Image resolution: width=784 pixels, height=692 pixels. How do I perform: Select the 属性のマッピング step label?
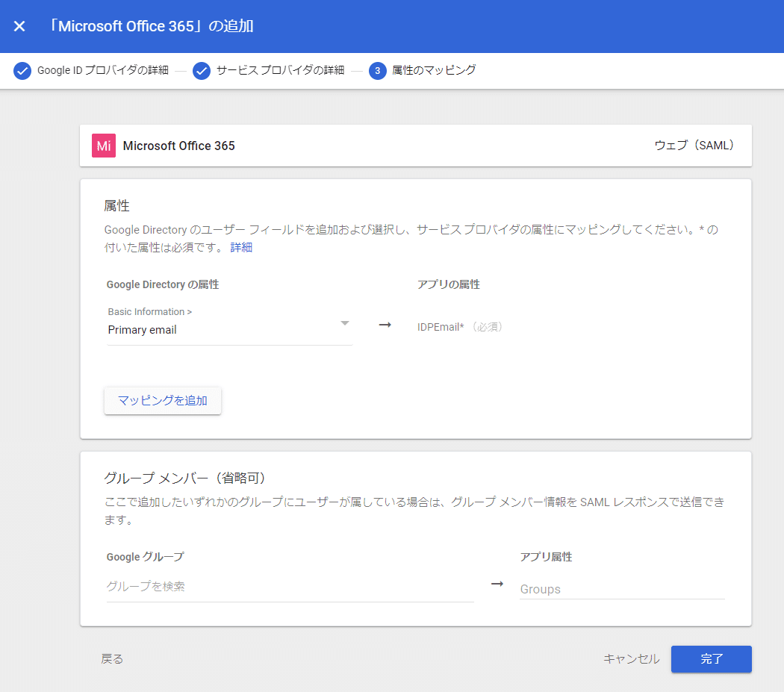434,70
